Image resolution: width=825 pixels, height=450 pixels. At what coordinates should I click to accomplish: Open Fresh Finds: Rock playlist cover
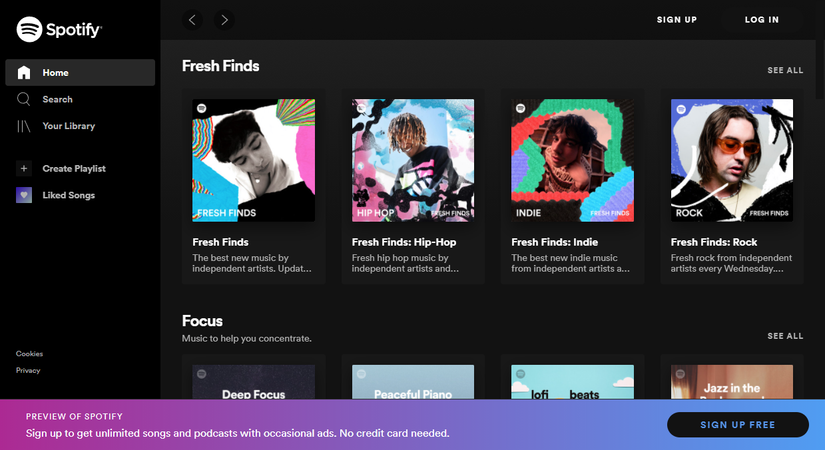tap(732, 160)
